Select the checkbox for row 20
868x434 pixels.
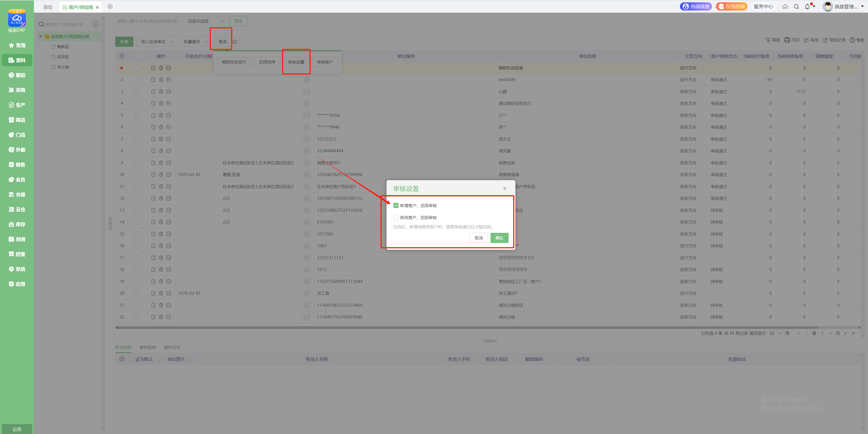click(137, 293)
